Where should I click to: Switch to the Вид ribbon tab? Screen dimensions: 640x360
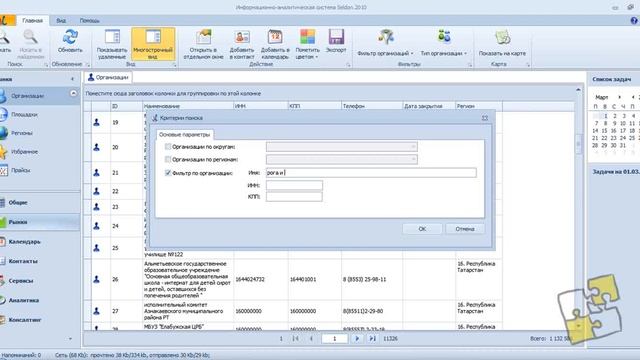(61, 20)
